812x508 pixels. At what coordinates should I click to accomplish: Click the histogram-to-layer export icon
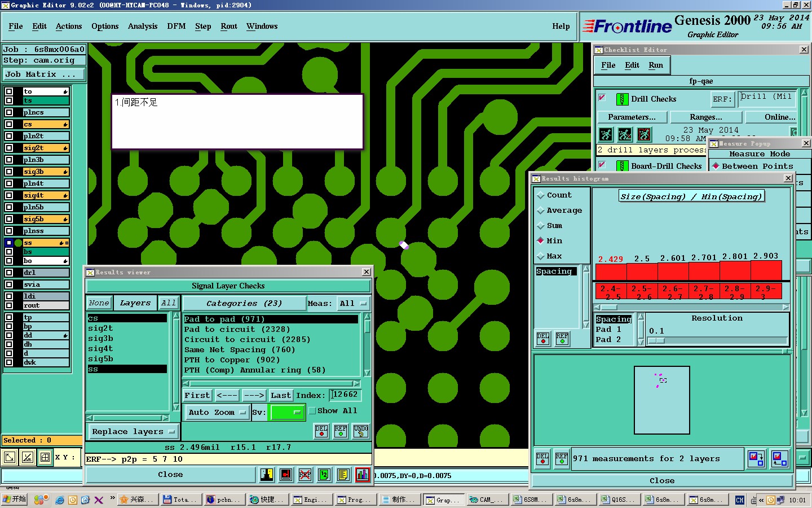coord(756,458)
